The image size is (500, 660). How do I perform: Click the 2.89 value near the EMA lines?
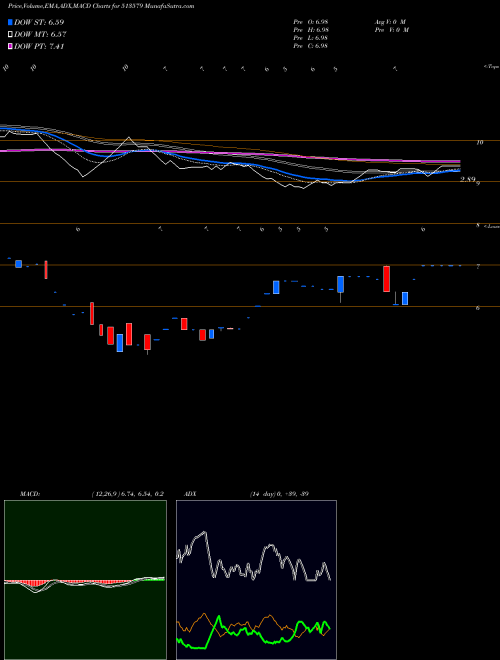click(x=468, y=180)
